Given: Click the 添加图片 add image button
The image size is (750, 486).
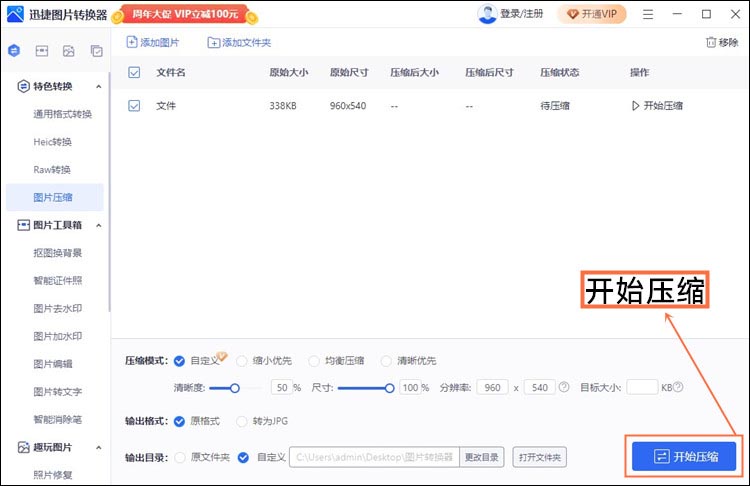Looking at the screenshot, I should [x=153, y=42].
